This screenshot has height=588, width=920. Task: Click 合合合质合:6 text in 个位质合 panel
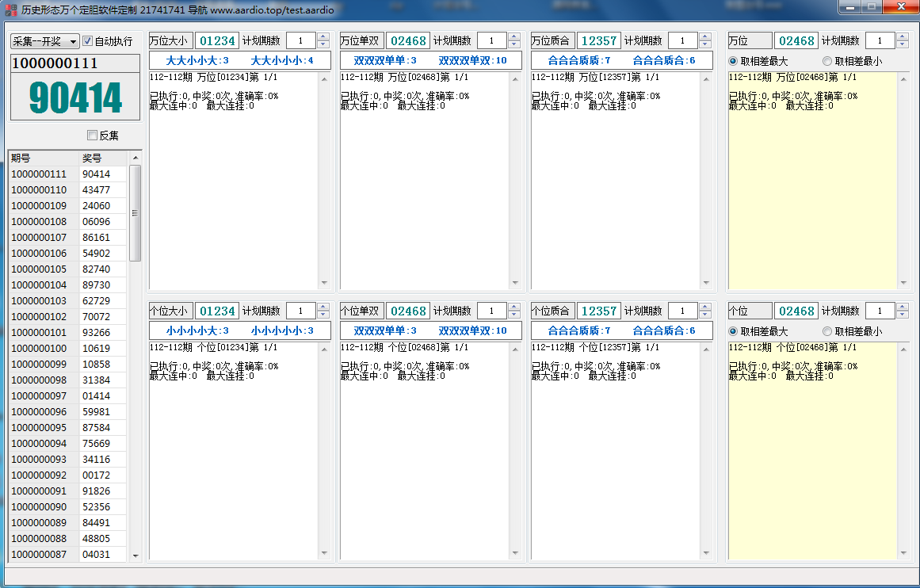663,330
